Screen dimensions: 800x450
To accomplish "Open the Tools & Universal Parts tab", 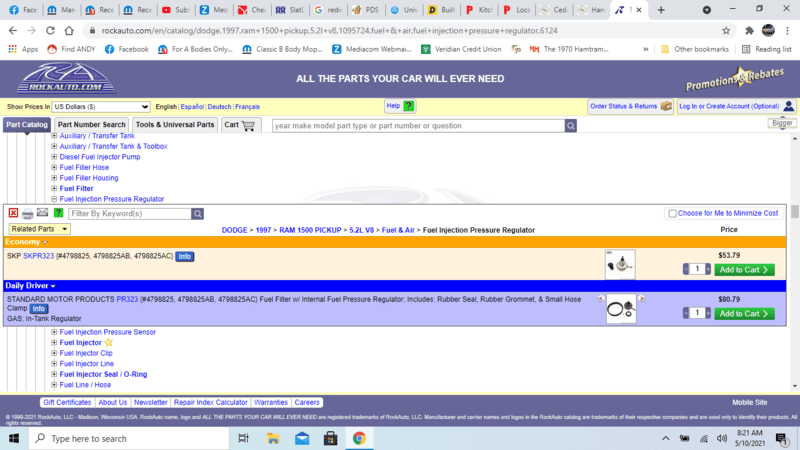I will (175, 125).
